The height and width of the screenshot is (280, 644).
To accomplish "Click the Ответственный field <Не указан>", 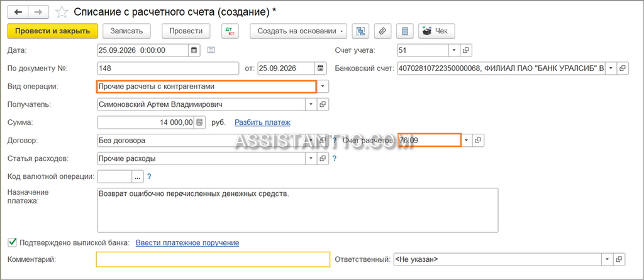I will click(x=498, y=259).
